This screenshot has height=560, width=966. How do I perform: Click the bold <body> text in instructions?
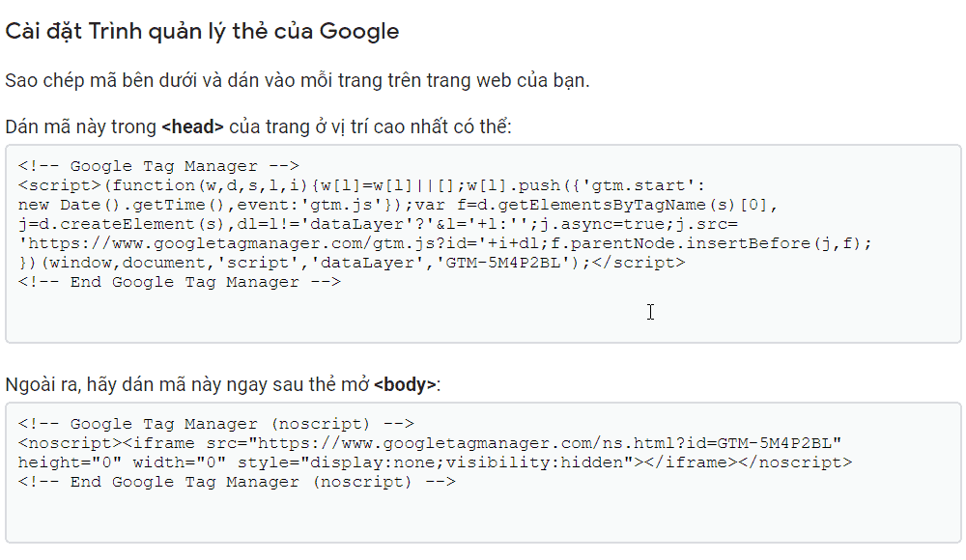pos(405,385)
